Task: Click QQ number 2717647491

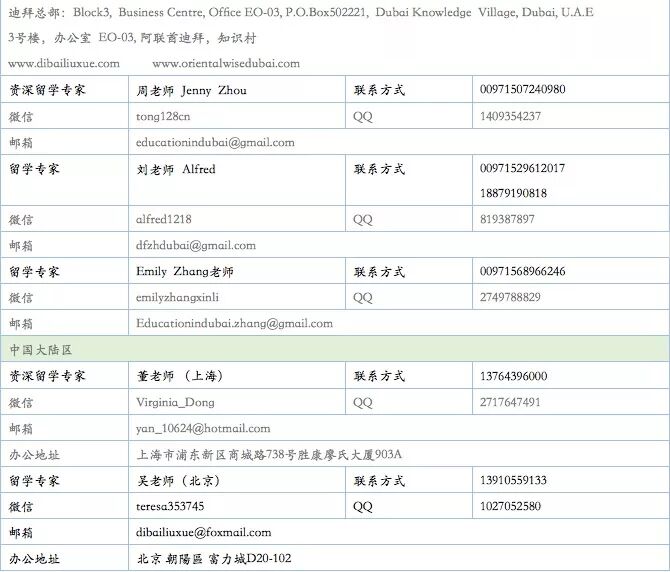Action: coord(510,402)
